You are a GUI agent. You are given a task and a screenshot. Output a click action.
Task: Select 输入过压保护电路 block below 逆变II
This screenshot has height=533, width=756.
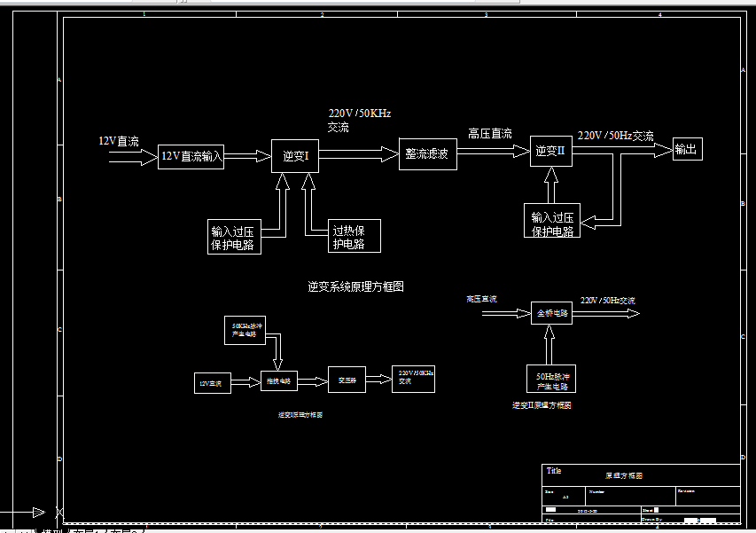pos(552,221)
